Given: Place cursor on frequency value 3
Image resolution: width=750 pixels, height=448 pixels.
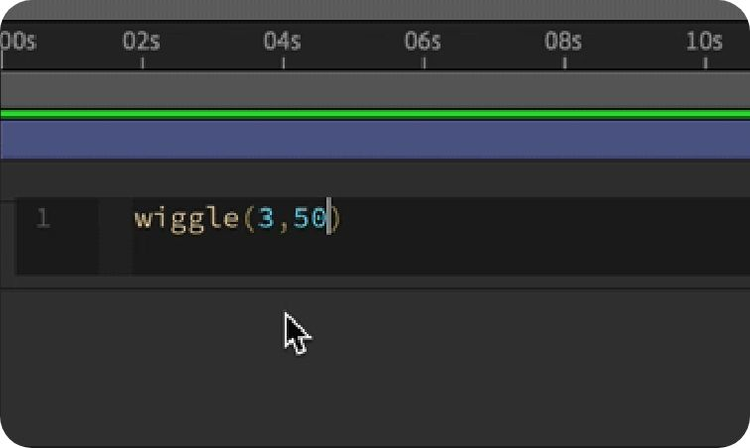Looking at the screenshot, I should pyautogui.click(x=266, y=219).
